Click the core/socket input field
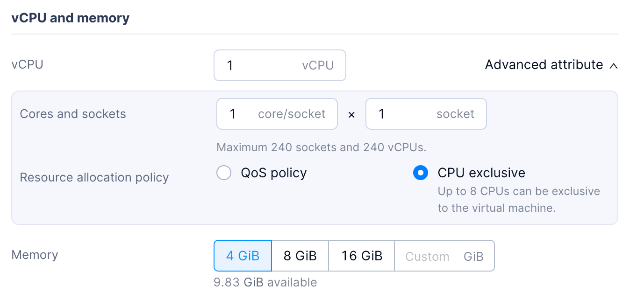 click(238, 114)
